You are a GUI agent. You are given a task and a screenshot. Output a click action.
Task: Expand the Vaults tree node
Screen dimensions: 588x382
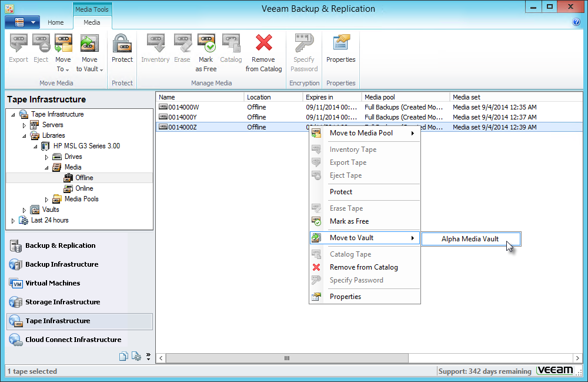pos(24,210)
